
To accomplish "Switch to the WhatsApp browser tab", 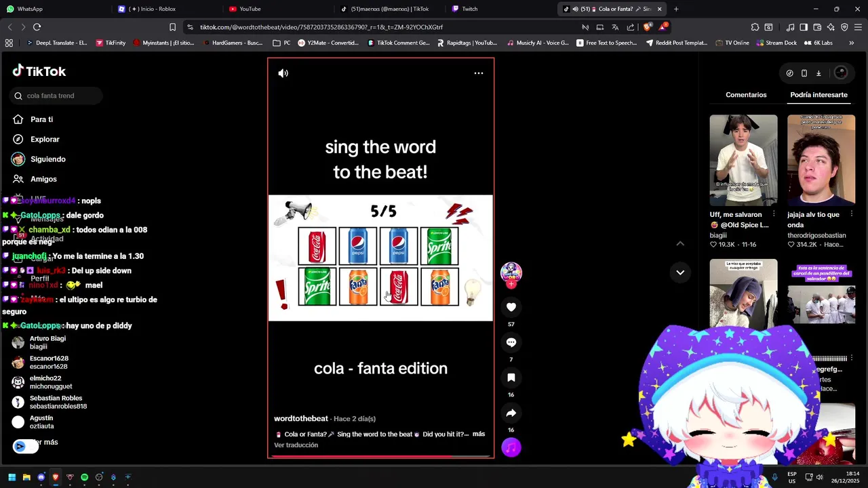I will pyautogui.click(x=54, y=9).
